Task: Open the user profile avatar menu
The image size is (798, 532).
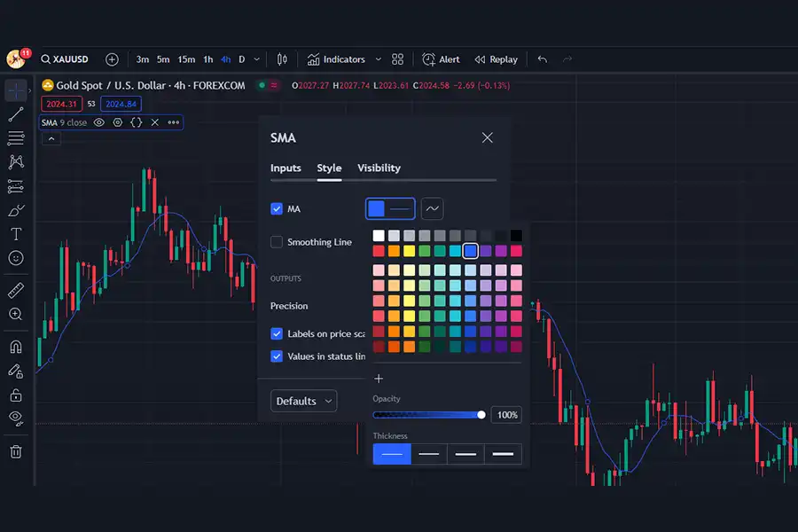Action: coord(17,59)
